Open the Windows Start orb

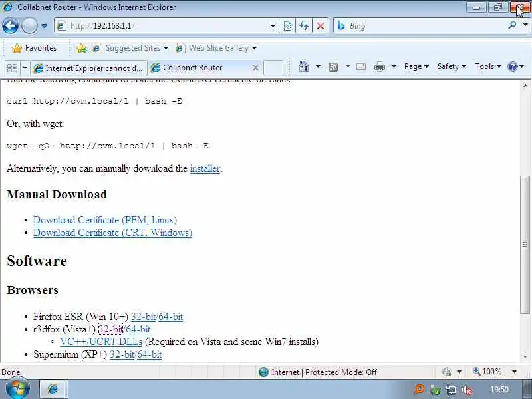(x=17, y=388)
